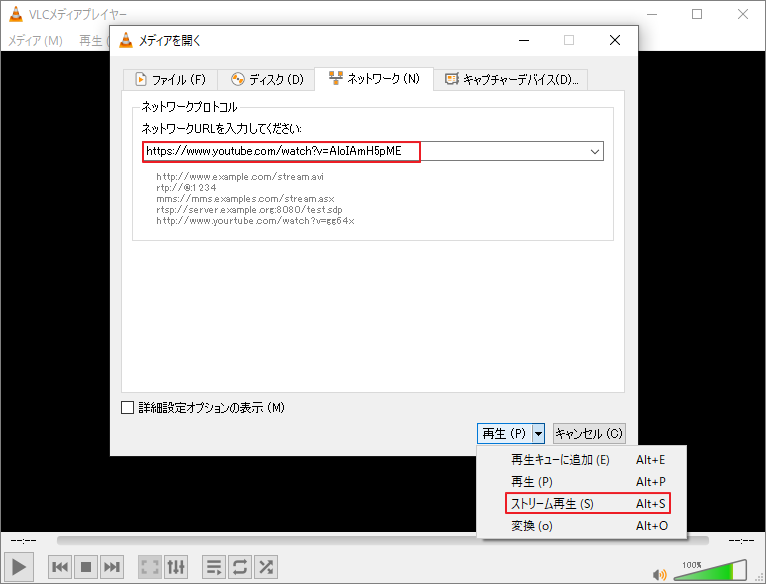Skip to previous track in VLC
Viewport: 766px width, 584px height.
click(60, 567)
